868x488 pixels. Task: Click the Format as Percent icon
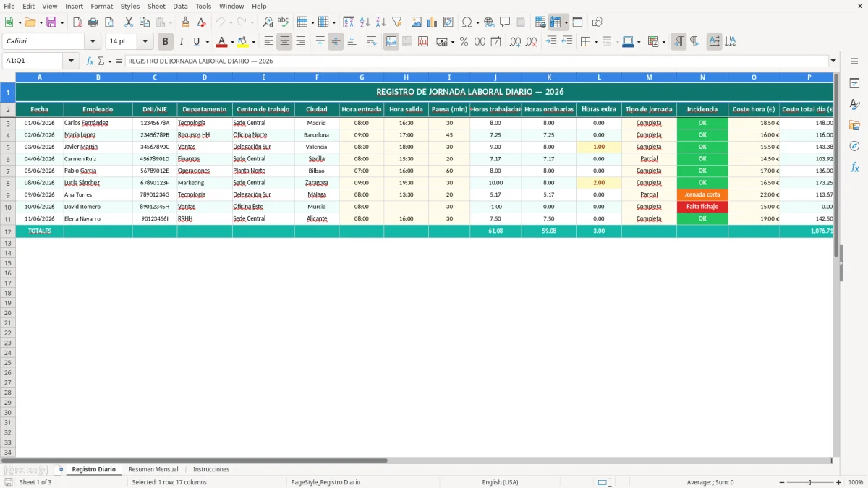click(464, 42)
